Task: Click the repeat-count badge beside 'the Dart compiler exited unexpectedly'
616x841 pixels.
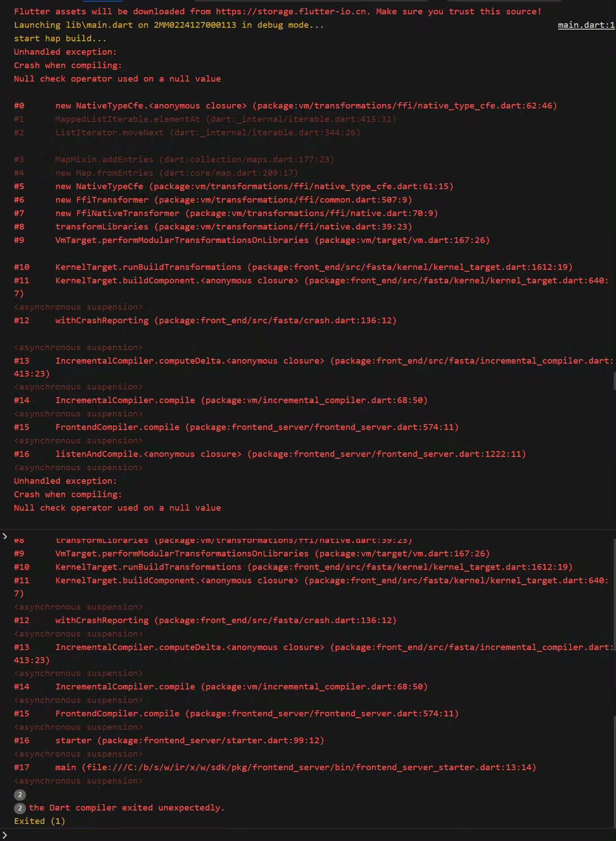Action: (20, 808)
